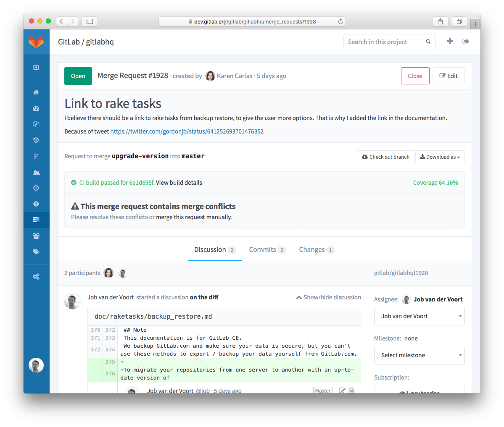Click the Safari back arrow
This screenshot has width=504, height=427.
pos(61,21)
